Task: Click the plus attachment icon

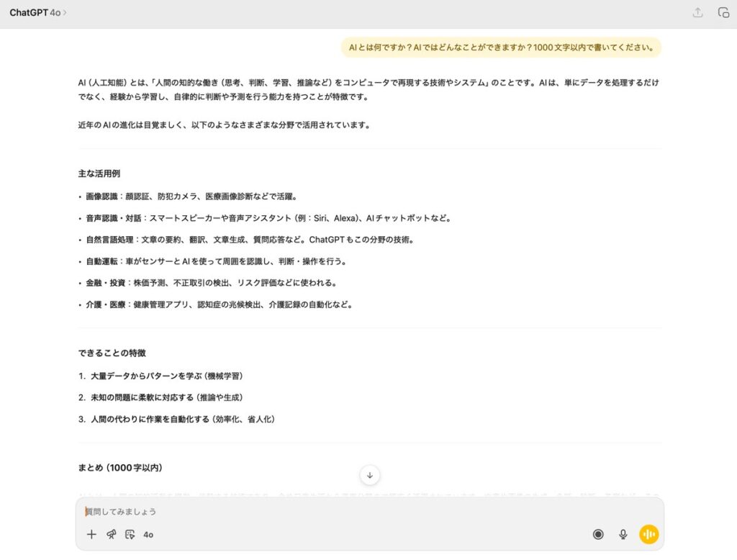Action: click(x=91, y=534)
